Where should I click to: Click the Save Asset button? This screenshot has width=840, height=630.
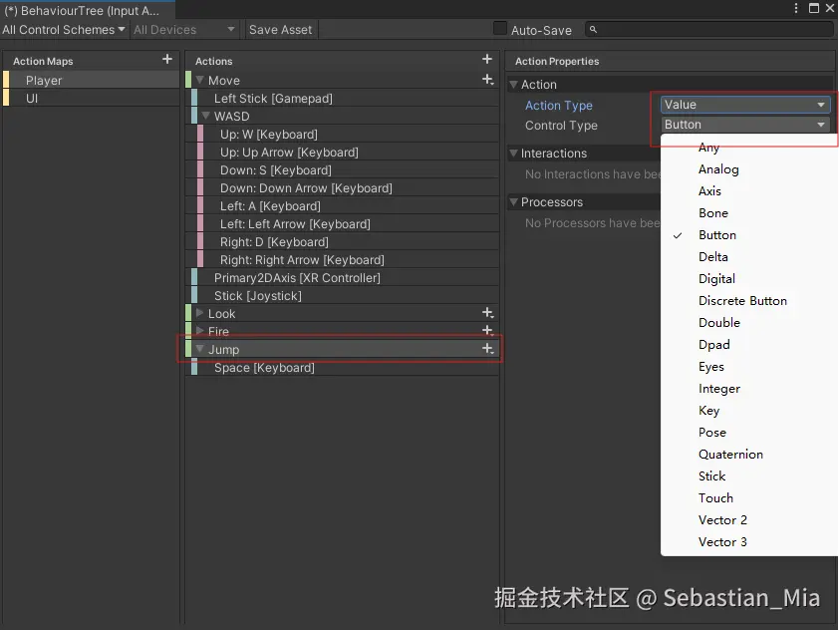(x=280, y=30)
